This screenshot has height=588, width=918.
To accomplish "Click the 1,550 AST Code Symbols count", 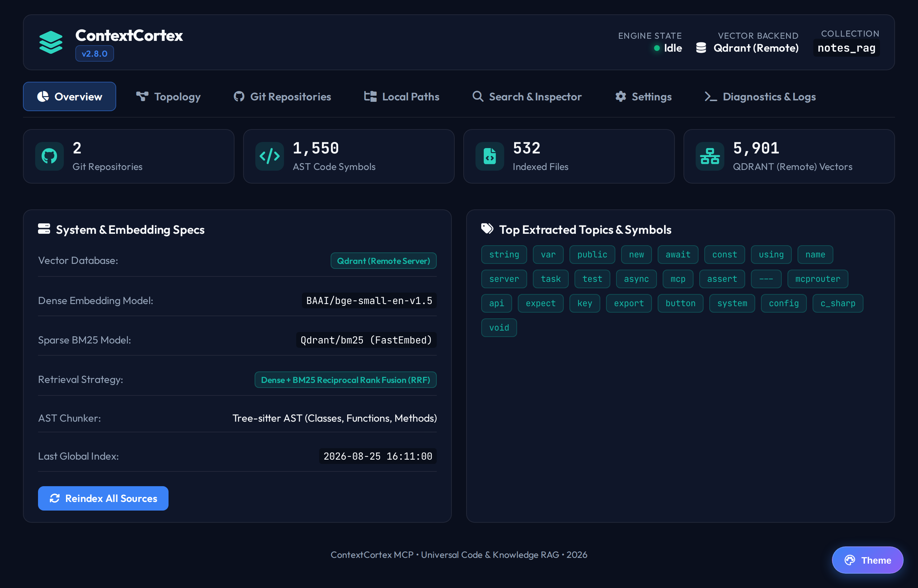I will coord(316,148).
